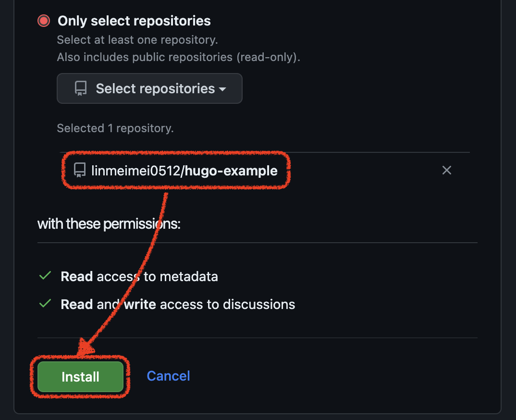Click the Cancel link
516x420 pixels.
[168, 376]
